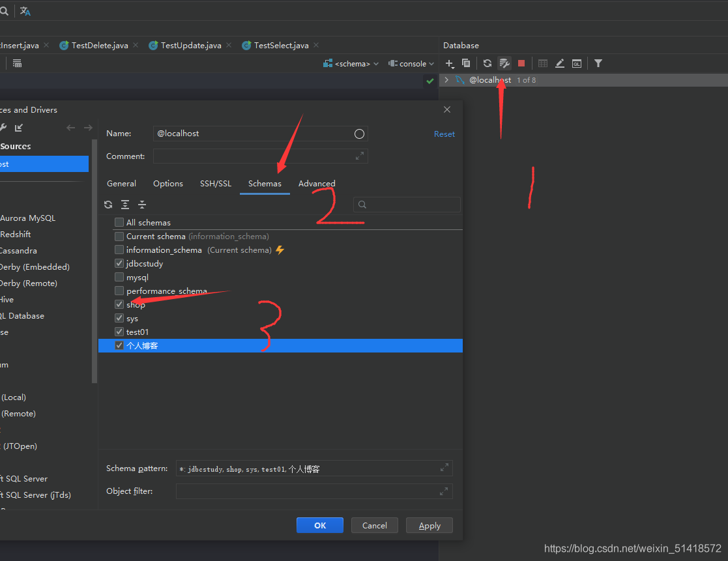The image size is (728, 561).
Task: Collapse all schemas icon
Action: pyautogui.click(x=142, y=205)
